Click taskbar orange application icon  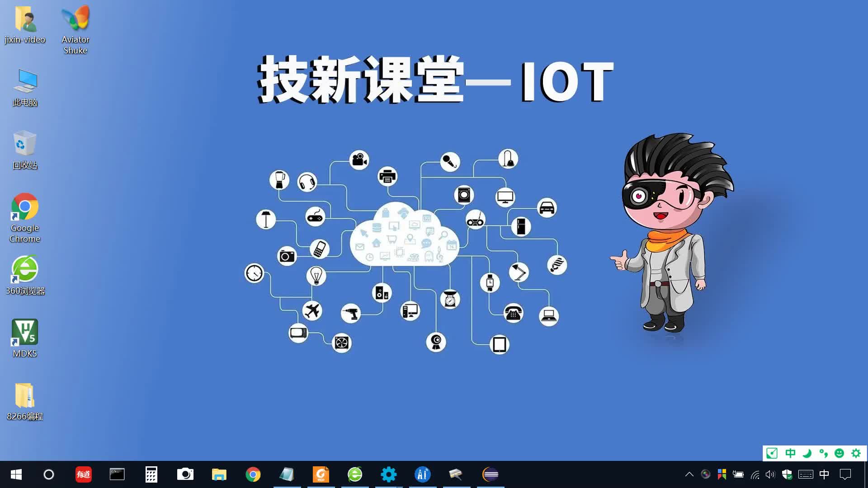321,474
